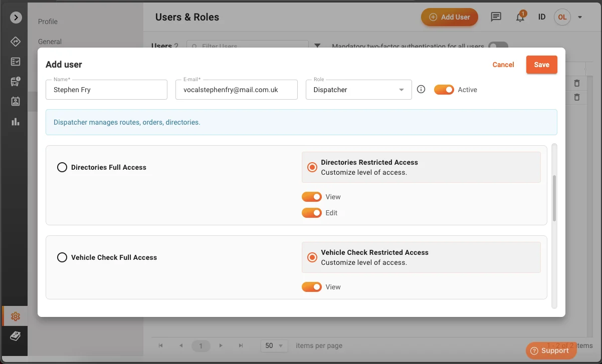
Task: Disable Vehicle Check View toggle
Action: point(311,287)
